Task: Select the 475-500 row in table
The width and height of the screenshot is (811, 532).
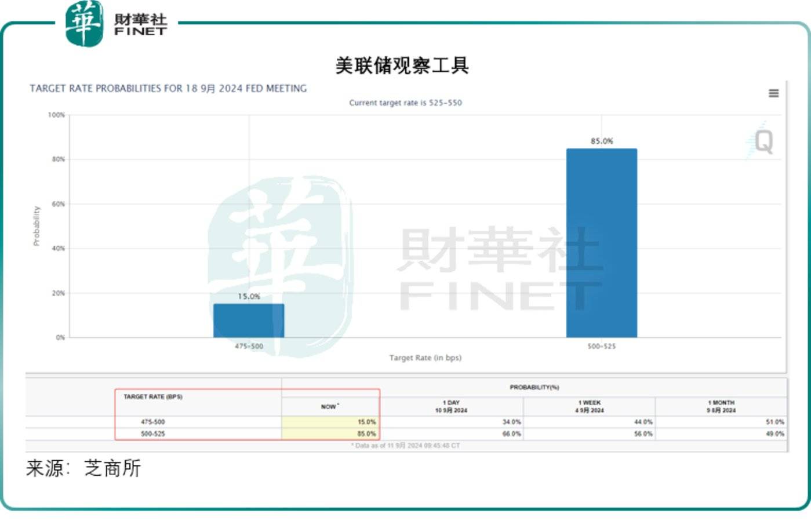Action: tap(153, 422)
